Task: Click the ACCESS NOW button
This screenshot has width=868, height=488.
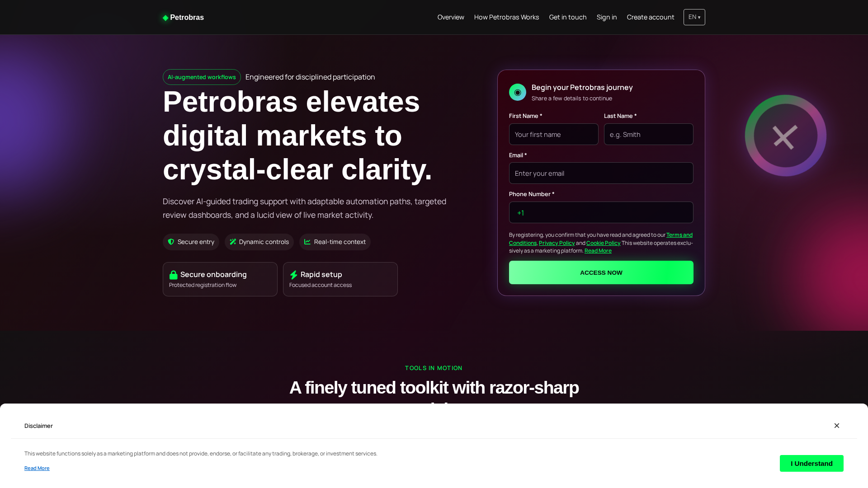Action: coord(601,272)
